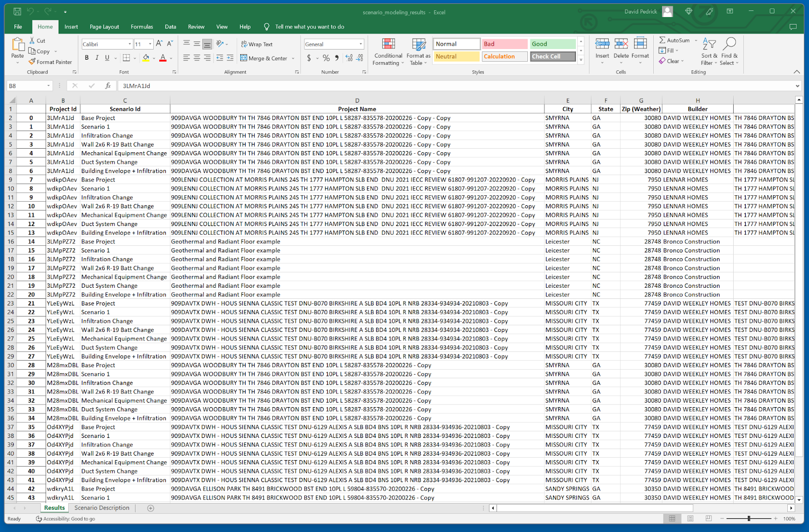Click Decrease Indent icon

click(x=219, y=58)
